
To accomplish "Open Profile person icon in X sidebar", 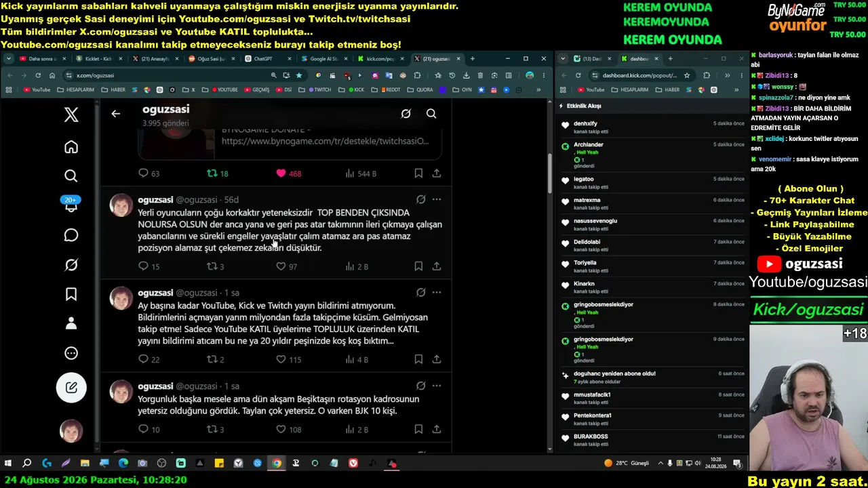I will point(71,323).
